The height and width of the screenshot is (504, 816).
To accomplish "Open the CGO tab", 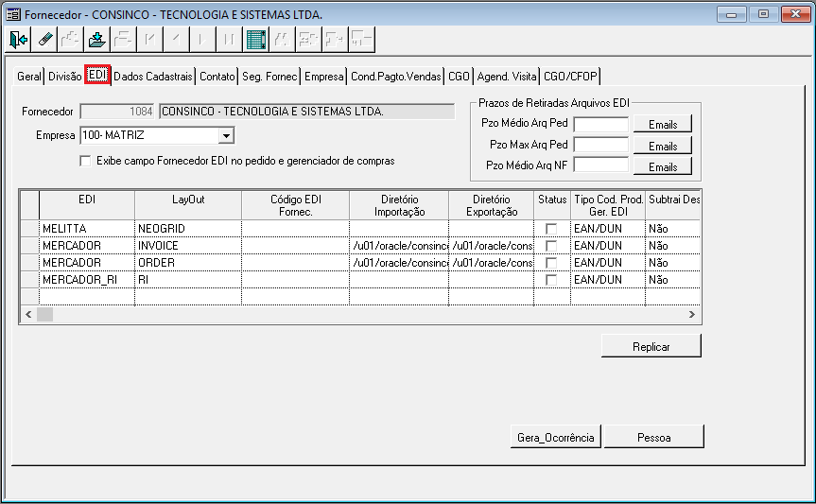I will 459,77.
